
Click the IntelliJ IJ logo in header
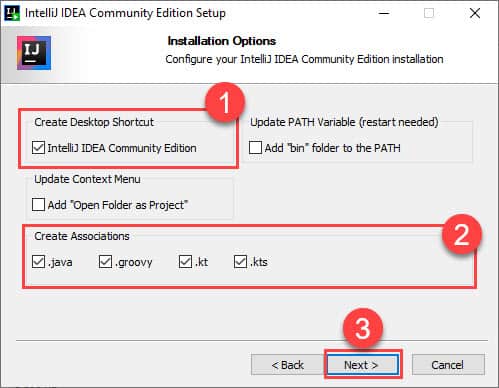(x=34, y=53)
